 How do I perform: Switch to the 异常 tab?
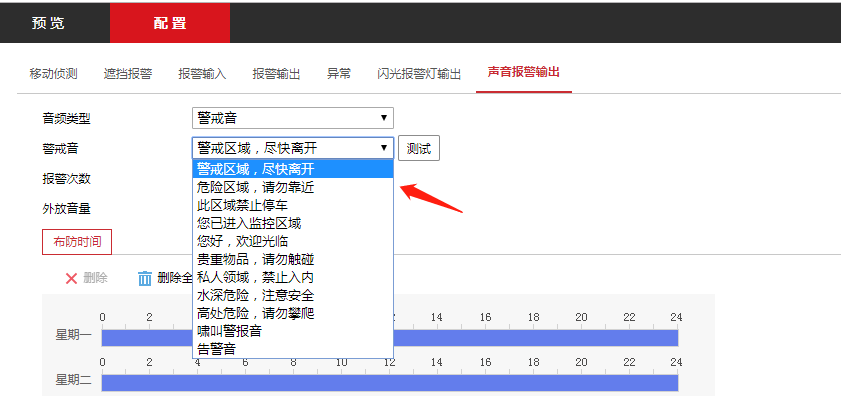click(x=339, y=74)
